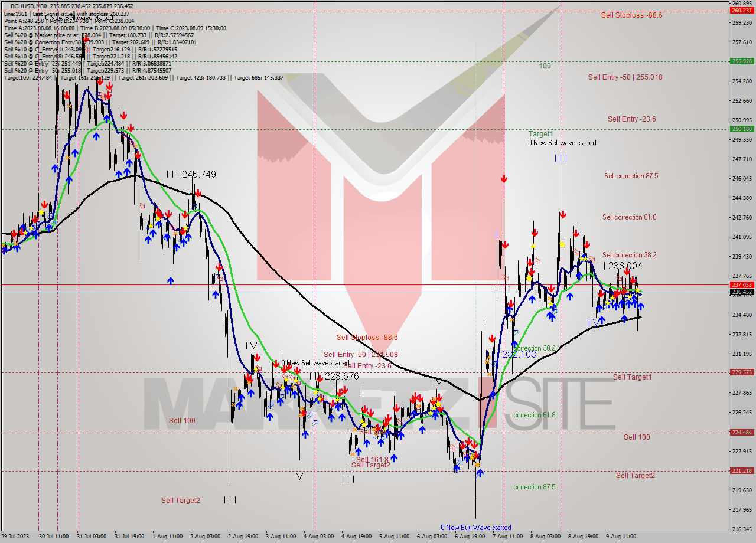Click the 'Sell correction 38.2' label
The width and height of the screenshot is (756, 543).
click(629, 255)
